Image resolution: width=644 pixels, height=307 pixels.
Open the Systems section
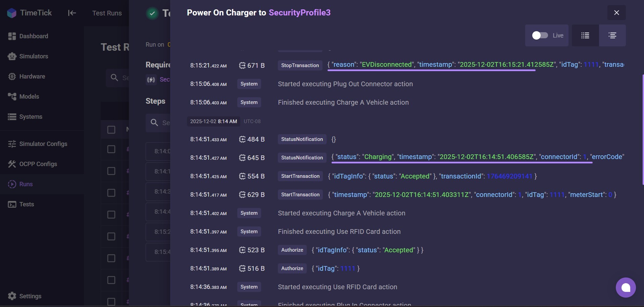(x=30, y=116)
